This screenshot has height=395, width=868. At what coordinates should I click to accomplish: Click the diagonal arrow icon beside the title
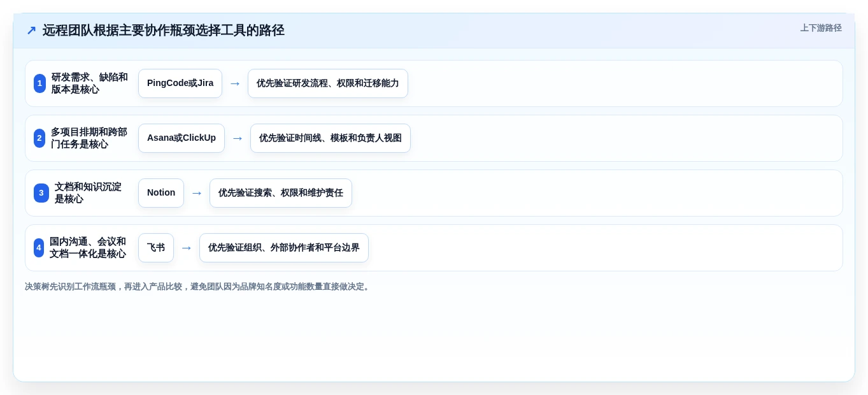(31, 31)
